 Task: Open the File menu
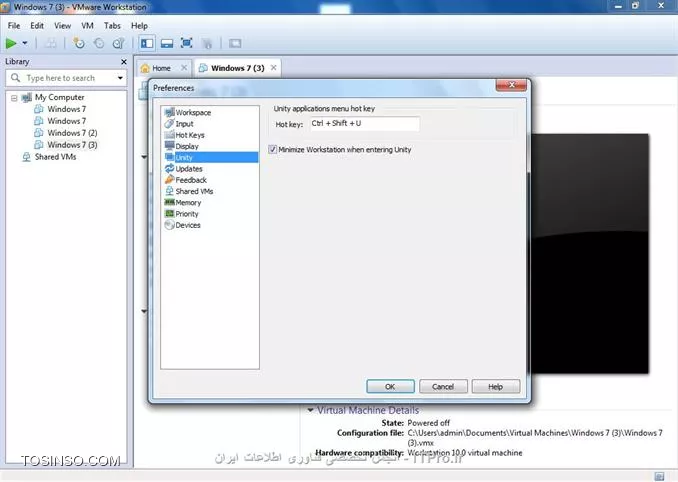(x=14, y=26)
